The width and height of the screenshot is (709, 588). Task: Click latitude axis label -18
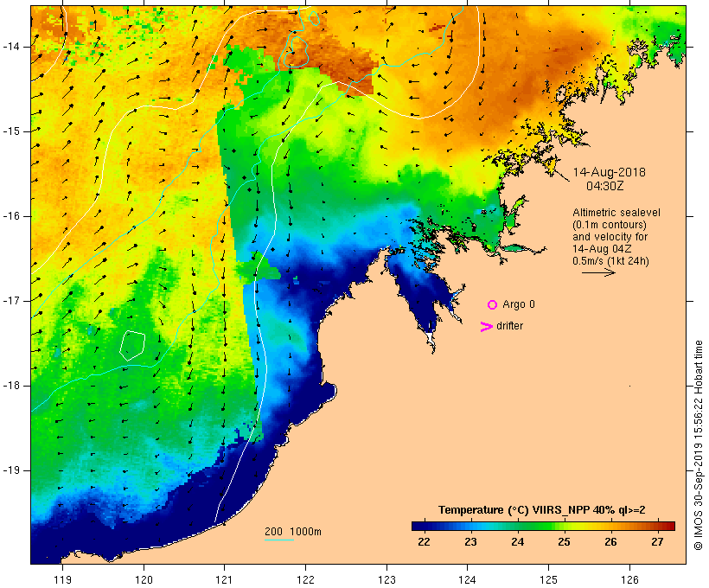pos(11,386)
